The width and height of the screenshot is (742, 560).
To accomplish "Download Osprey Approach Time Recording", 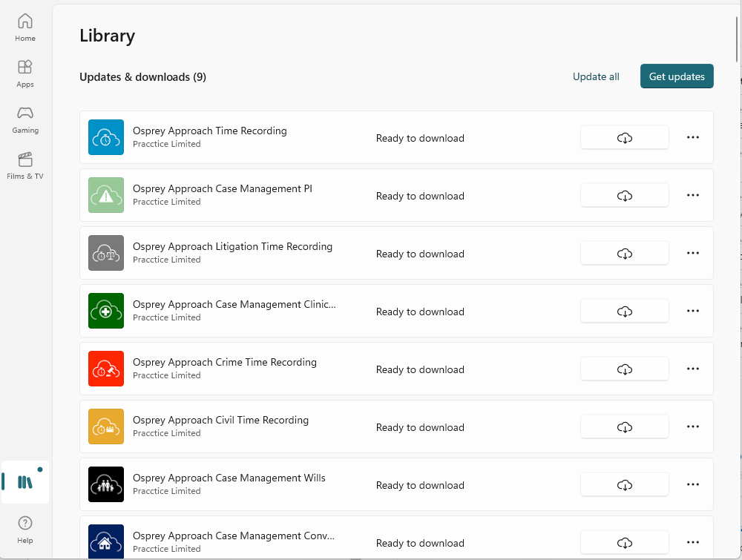I will [x=625, y=138].
